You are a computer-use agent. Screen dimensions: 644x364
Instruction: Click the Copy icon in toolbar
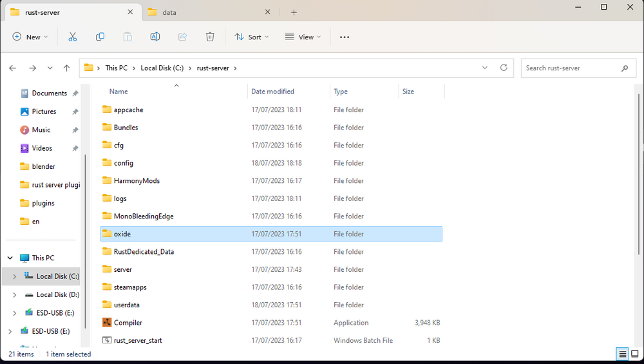pyautogui.click(x=100, y=37)
